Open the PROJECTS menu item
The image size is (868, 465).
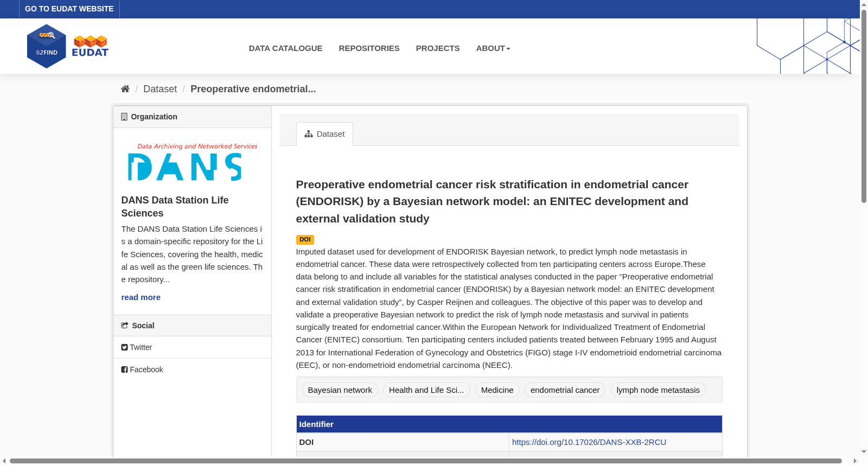point(438,48)
